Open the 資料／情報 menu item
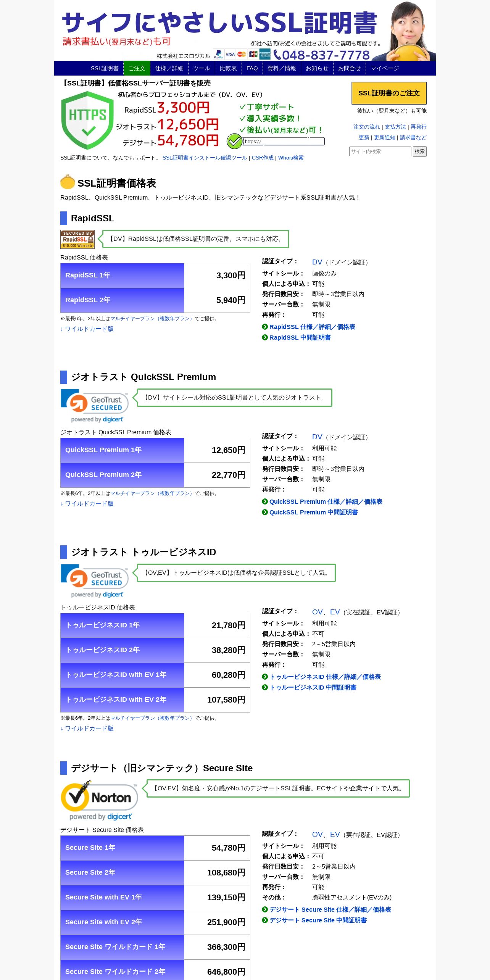This screenshot has height=980, width=490. point(282,68)
